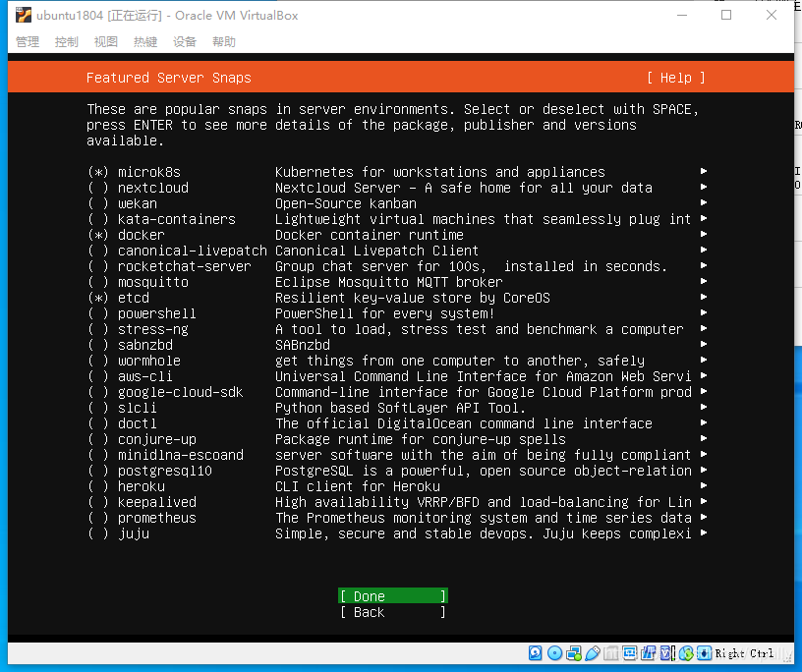Click 'Open-Source kanban' description
The height and width of the screenshot is (672, 802).
346,203
